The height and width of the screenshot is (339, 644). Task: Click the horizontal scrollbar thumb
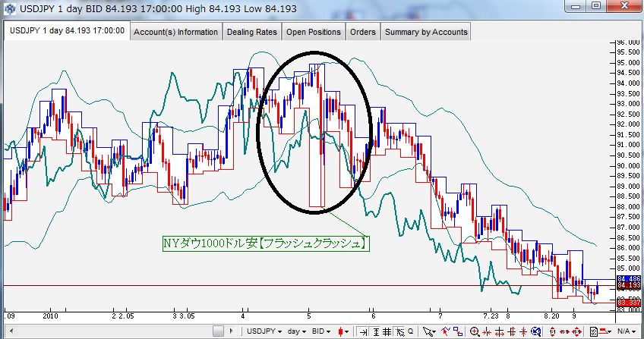pyautogui.click(x=218, y=331)
